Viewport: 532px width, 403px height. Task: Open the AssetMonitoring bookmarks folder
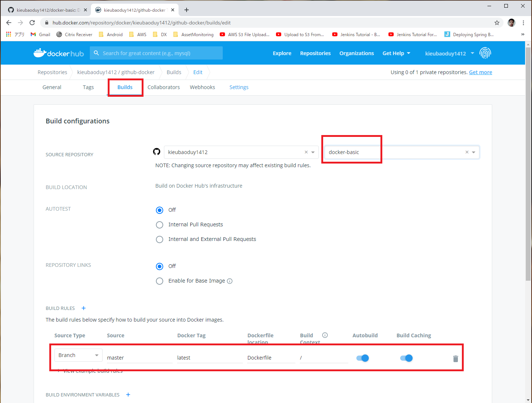pos(194,35)
